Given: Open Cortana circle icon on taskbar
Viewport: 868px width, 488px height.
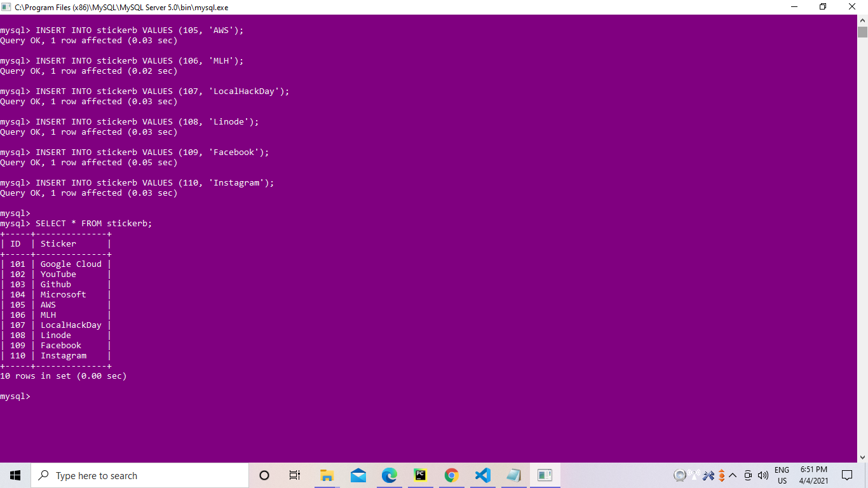Looking at the screenshot, I should tap(264, 475).
